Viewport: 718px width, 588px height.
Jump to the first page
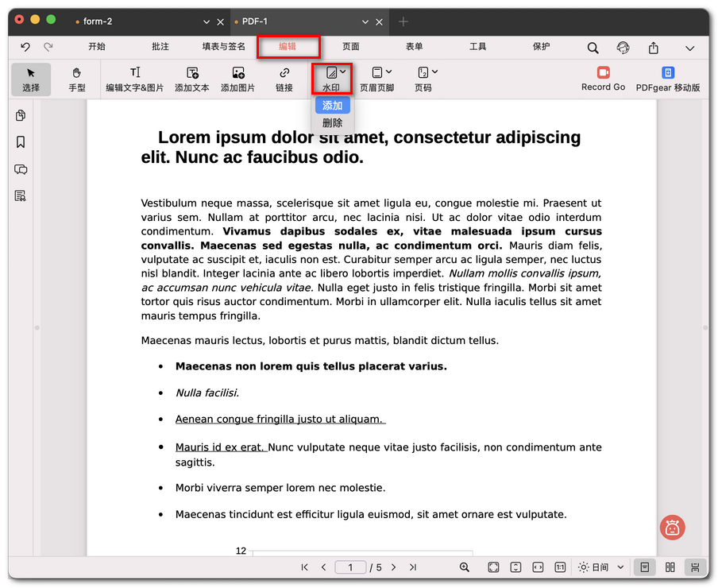(304, 567)
